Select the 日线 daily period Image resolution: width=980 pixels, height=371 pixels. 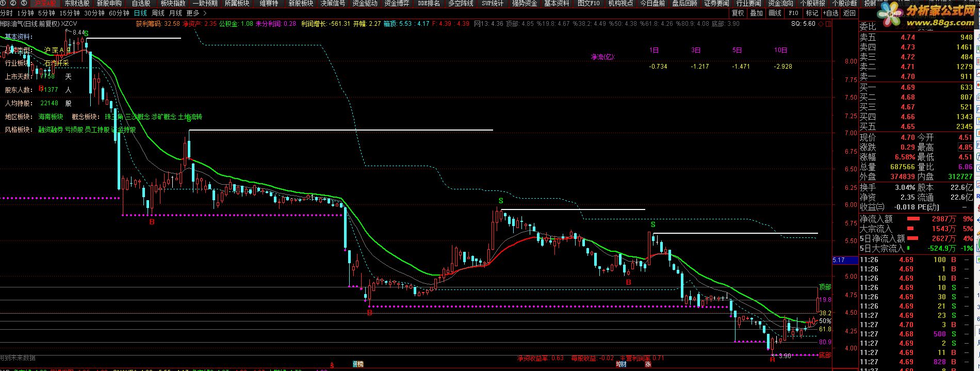click(140, 13)
